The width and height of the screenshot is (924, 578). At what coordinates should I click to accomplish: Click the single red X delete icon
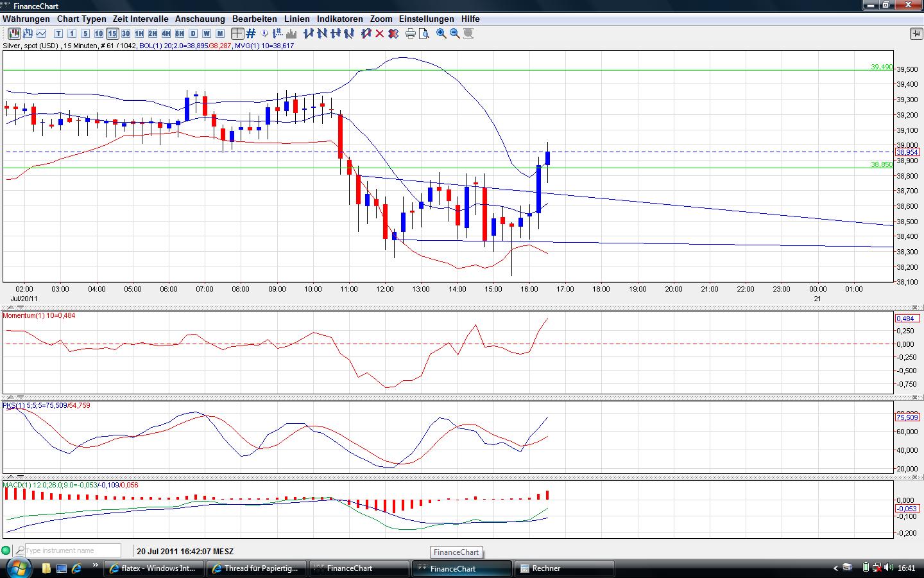coord(379,33)
